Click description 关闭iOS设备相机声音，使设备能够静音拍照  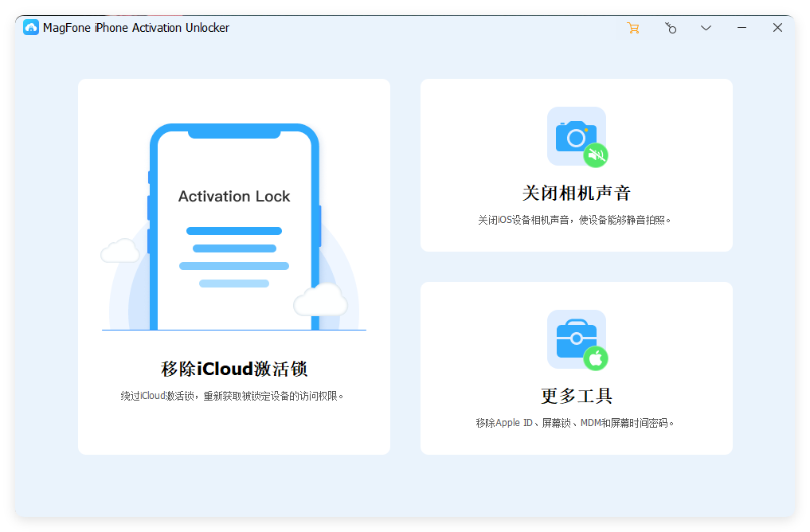coord(574,220)
